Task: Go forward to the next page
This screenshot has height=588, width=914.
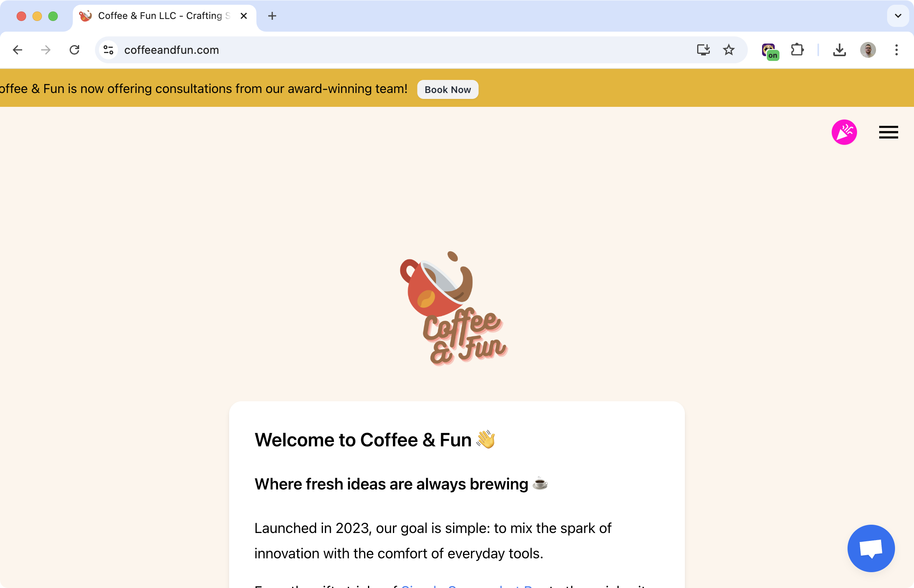Action: pyautogui.click(x=46, y=50)
